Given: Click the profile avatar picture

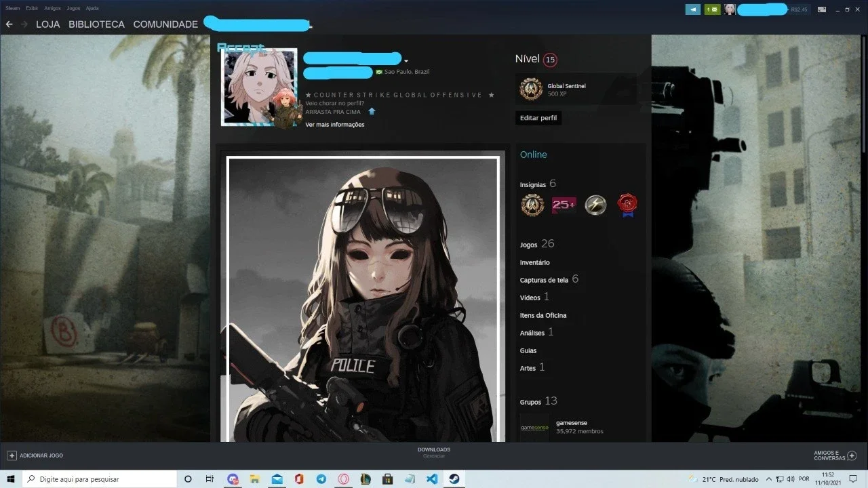Looking at the screenshot, I should (x=260, y=87).
